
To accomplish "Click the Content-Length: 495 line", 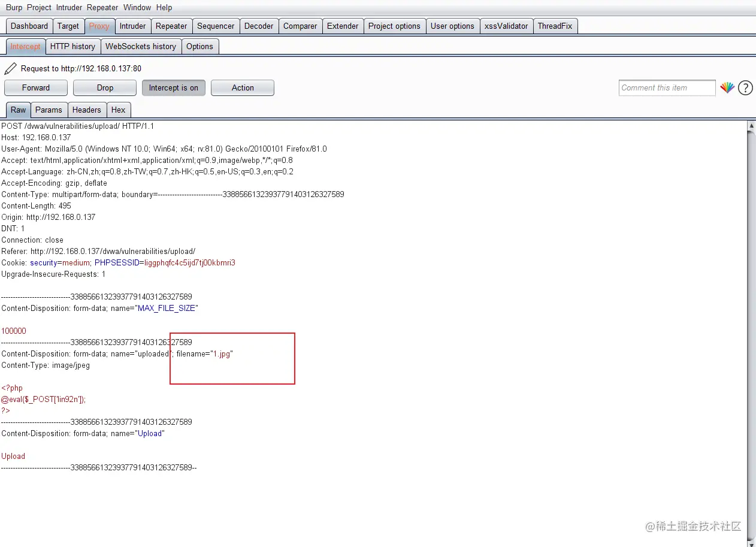I will pyautogui.click(x=36, y=205).
